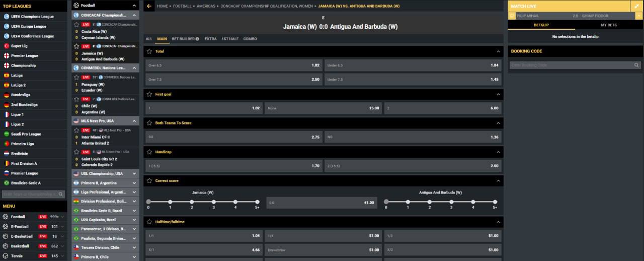Image resolution: width=644 pixels, height=261 pixels.
Task: Click search icon in team search box
Action: (x=62, y=194)
